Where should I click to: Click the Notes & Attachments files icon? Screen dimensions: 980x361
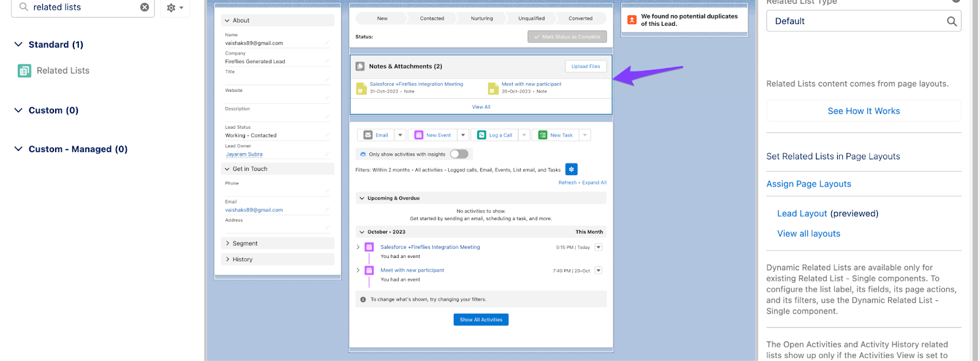click(x=361, y=66)
